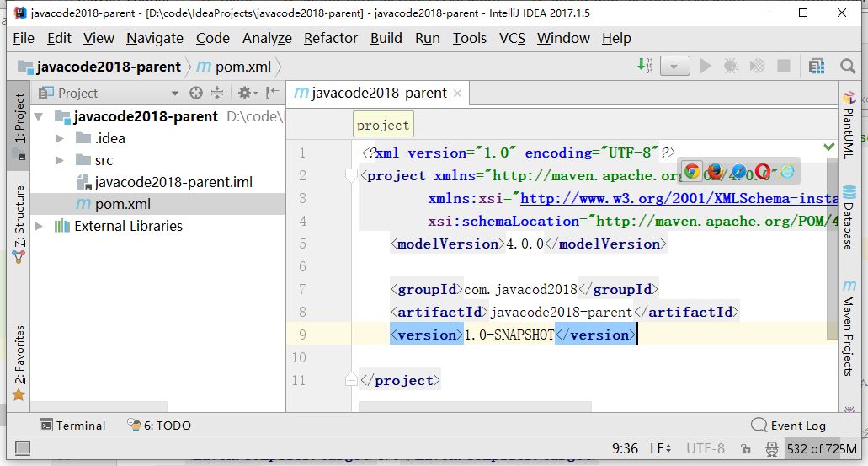Open the run configuration dropdown
The height and width of the screenshot is (466, 868).
point(674,66)
